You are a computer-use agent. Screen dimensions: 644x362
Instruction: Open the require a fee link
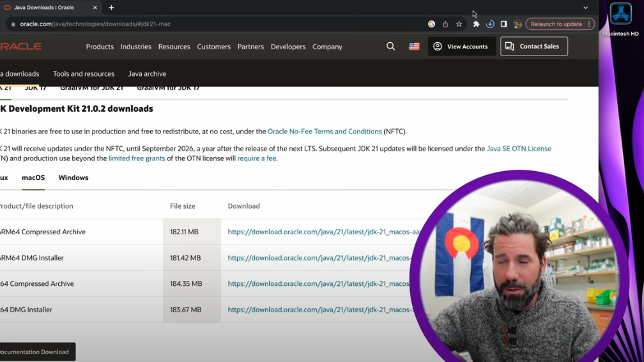pos(257,158)
